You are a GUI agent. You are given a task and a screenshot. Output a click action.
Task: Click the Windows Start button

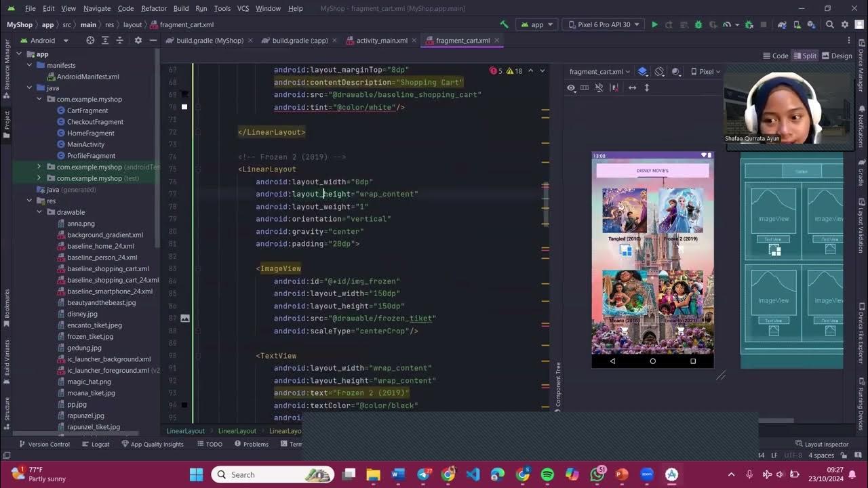pos(197,474)
